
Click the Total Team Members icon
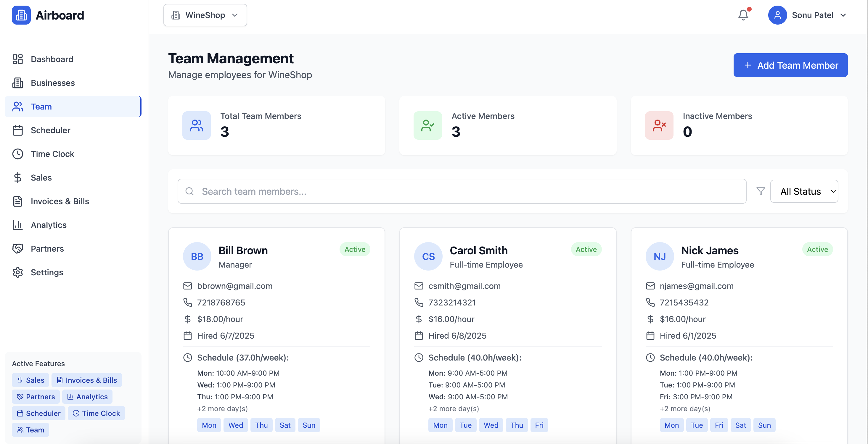click(x=197, y=125)
